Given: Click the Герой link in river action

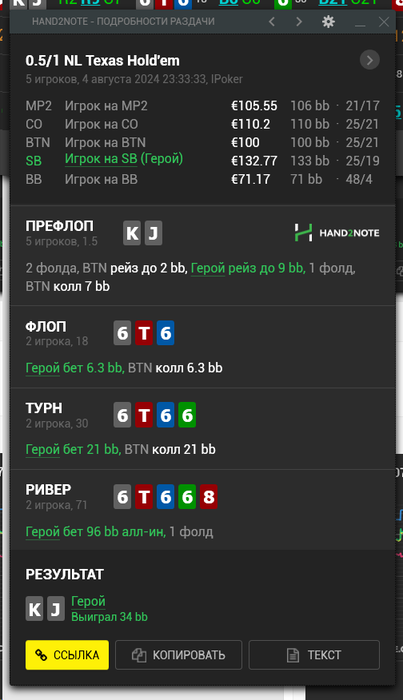Looking at the screenshot, I should click(42, 532).
